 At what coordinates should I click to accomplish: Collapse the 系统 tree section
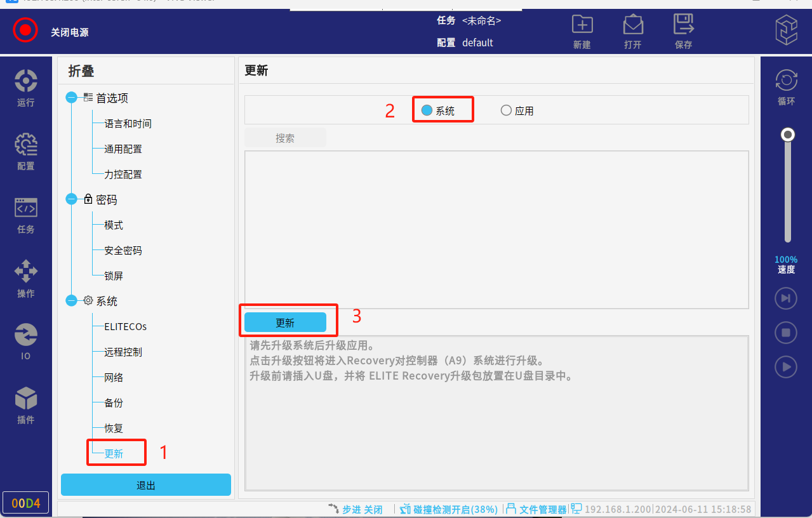click(71, 301)
